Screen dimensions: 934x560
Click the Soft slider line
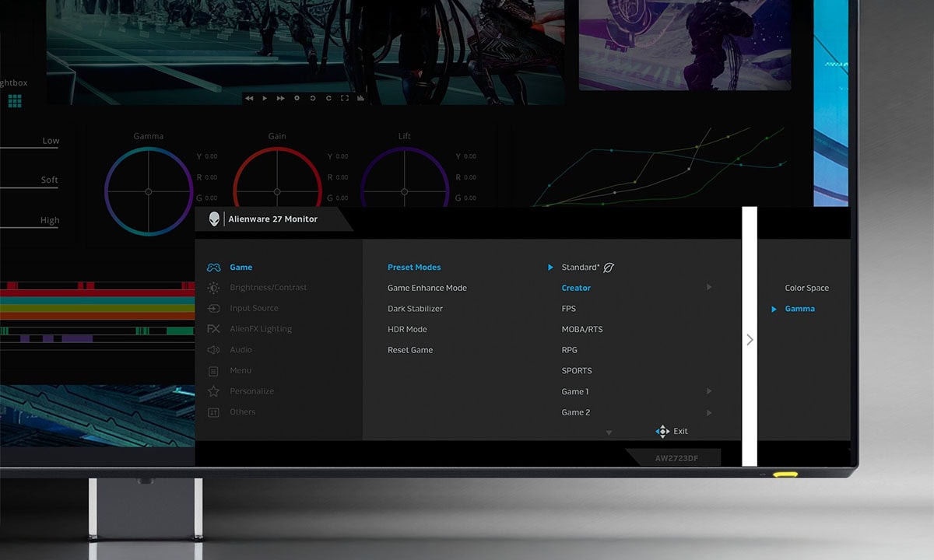pos(30,187)
